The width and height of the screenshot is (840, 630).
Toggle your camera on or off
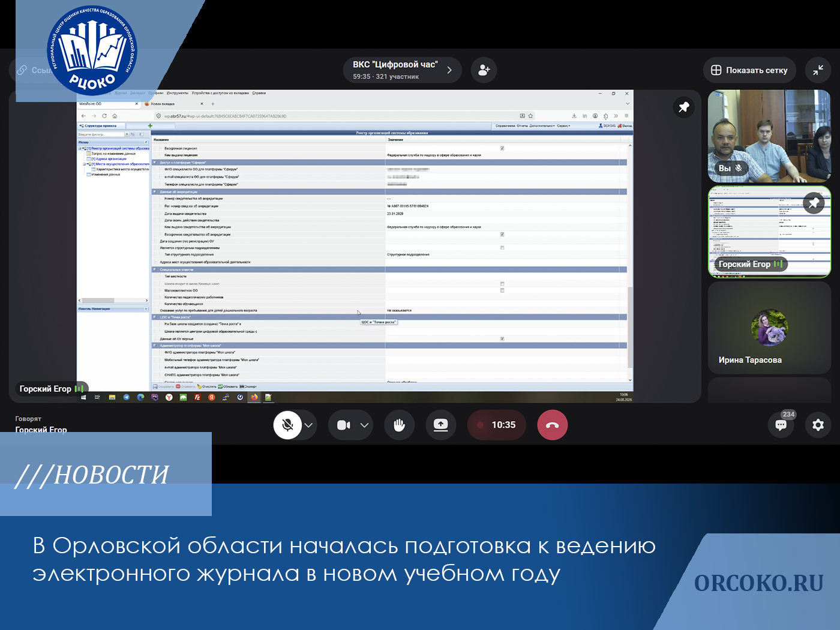[344, 425]
